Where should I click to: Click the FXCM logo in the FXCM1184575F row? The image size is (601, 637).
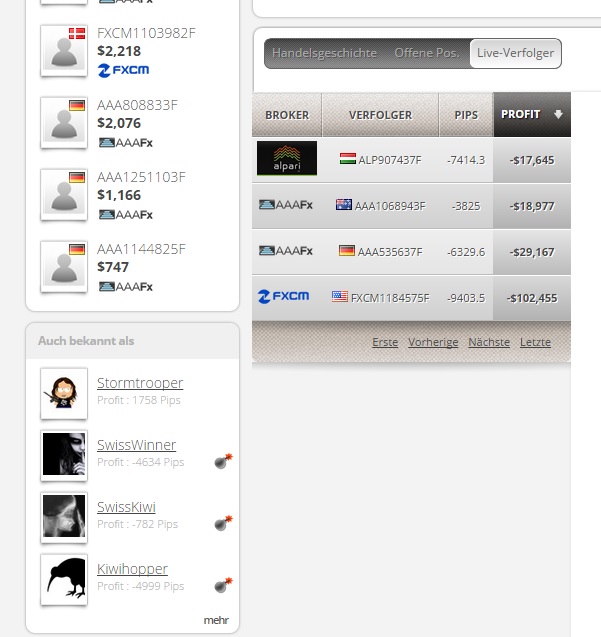point(284,297)
